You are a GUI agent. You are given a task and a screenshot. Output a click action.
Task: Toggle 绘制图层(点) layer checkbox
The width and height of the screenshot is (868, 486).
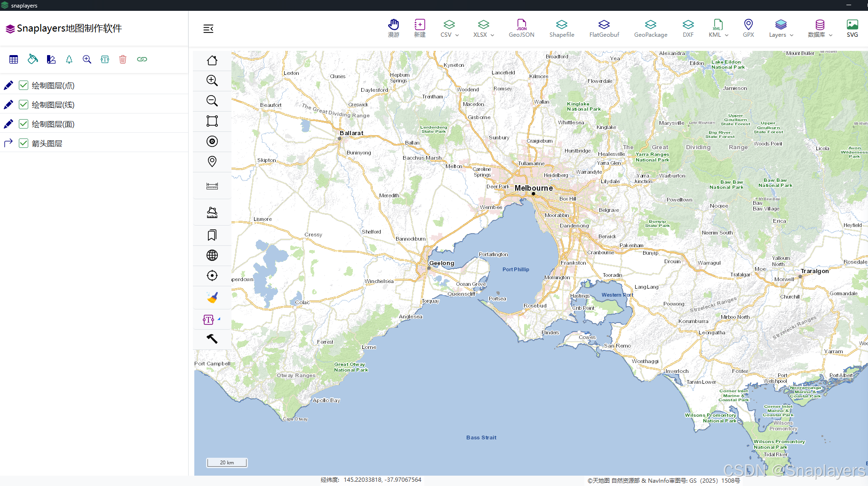[24, 85]
